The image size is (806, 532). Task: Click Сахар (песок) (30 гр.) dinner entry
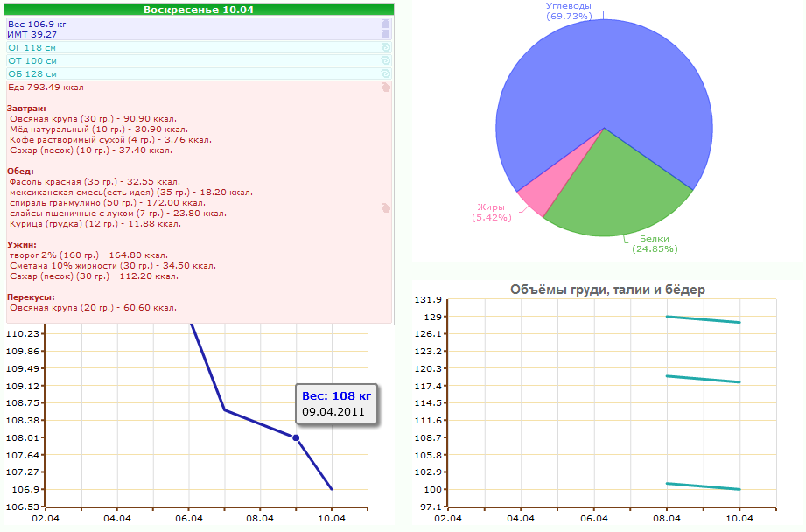pyautogui.click(x=94, y=276)
